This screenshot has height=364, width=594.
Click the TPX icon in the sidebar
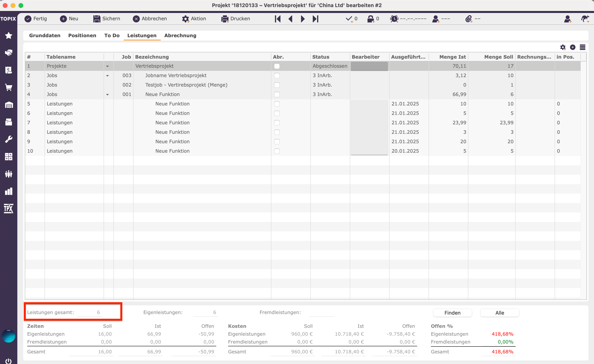coord(9,209)
